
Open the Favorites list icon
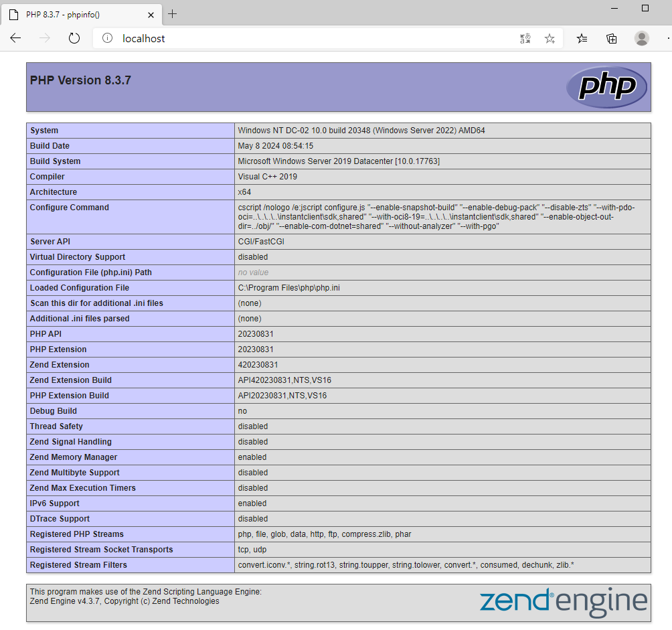582,39
